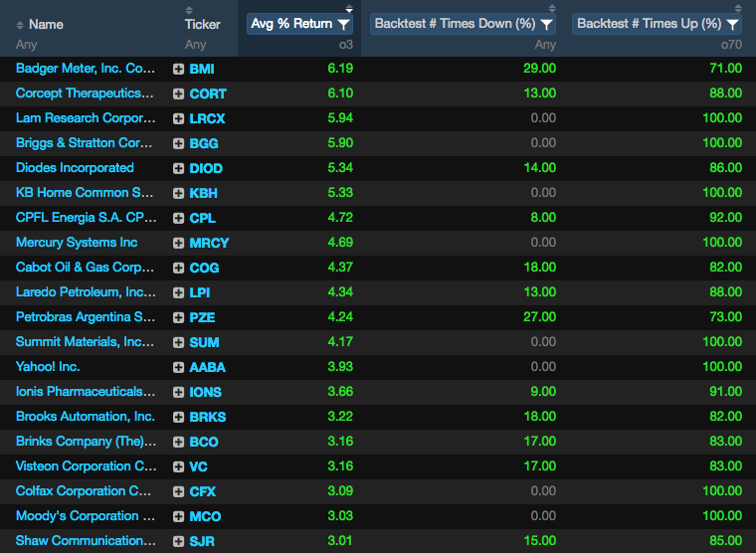
Task: Click plus icon beside SJR ticker
Action: pos(178,541)
